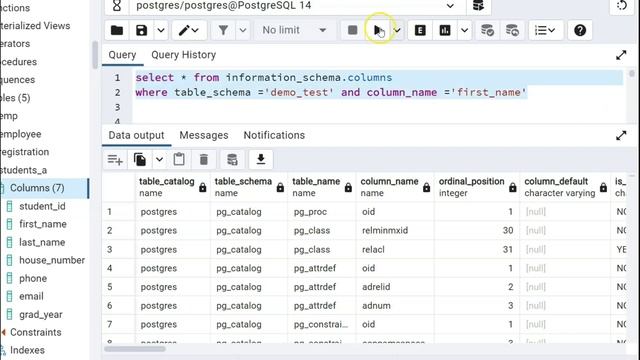Expand explain options dropdown arrow
640x360 pixels.
464,30
